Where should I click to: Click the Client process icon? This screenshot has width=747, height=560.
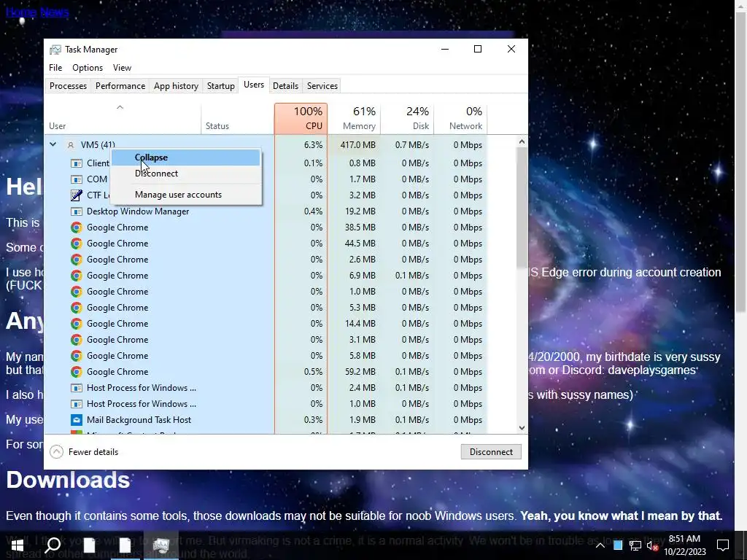pos(76,163)
